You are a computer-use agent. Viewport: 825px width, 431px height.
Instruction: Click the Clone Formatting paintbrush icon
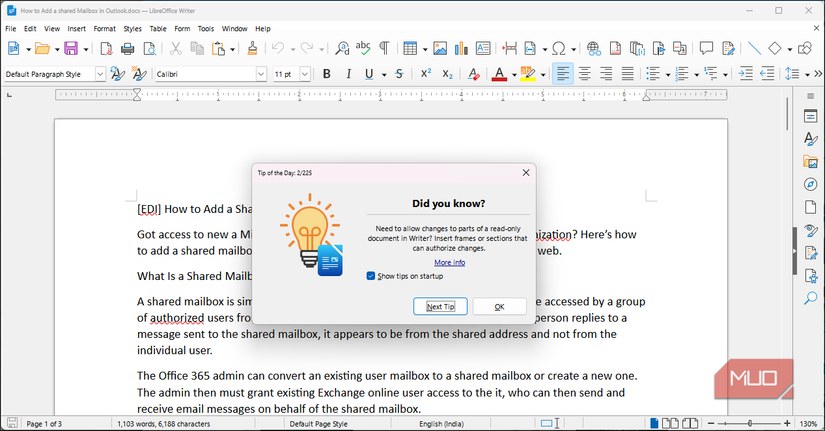click(251, 48)
